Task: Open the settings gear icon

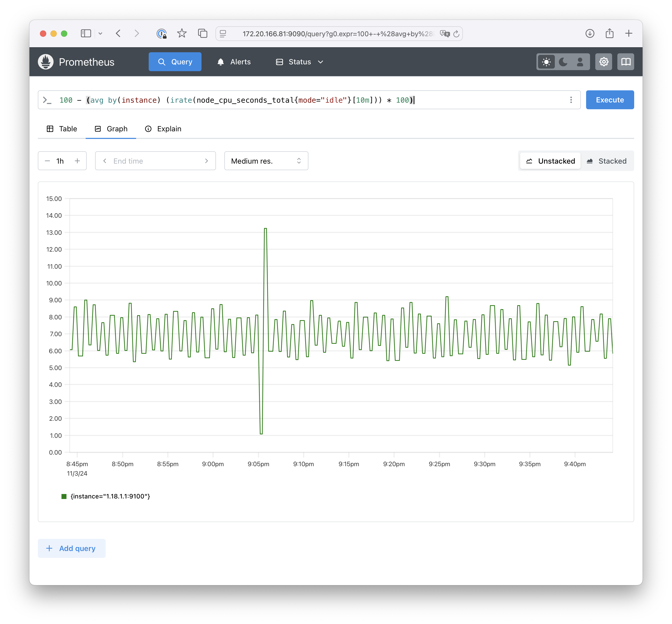Action: coord(603,62)
